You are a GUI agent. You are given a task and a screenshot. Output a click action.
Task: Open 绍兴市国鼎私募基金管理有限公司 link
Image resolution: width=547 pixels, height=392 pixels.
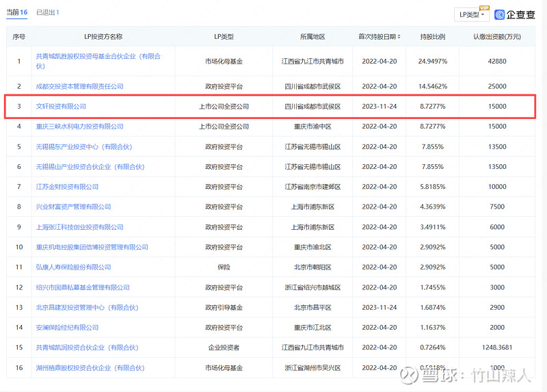(83, 287)
